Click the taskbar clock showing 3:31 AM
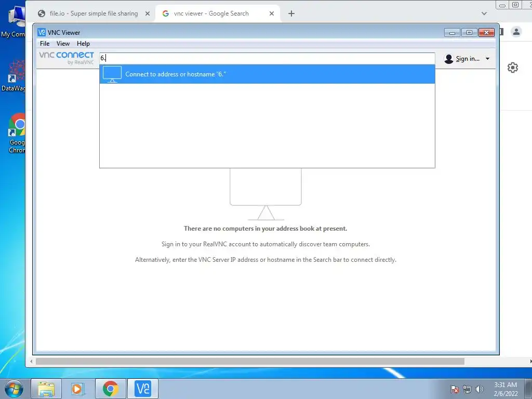This screenshot has height=399, width=532. click(506, 389)
